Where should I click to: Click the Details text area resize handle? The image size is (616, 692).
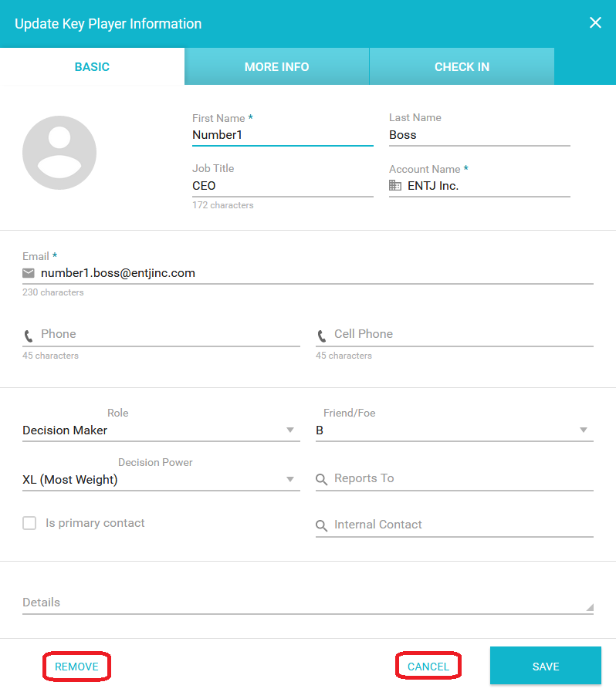pyautogui.click(x=590, y=608)
